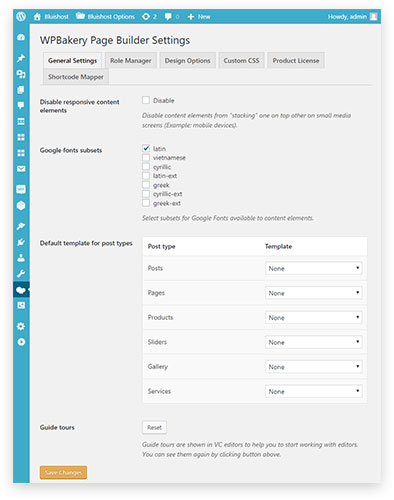Click the 'Post type' column header
The image size is (394, 500).
pos(161,246)
